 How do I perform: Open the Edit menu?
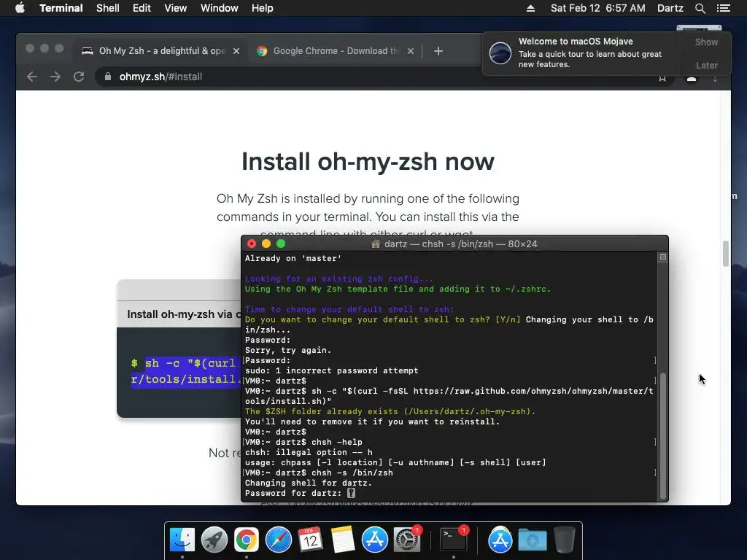point(142,8)
